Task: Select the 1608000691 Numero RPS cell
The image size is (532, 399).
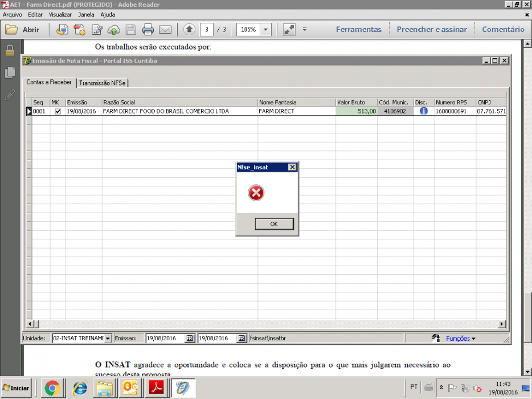Action: [455, 111]
